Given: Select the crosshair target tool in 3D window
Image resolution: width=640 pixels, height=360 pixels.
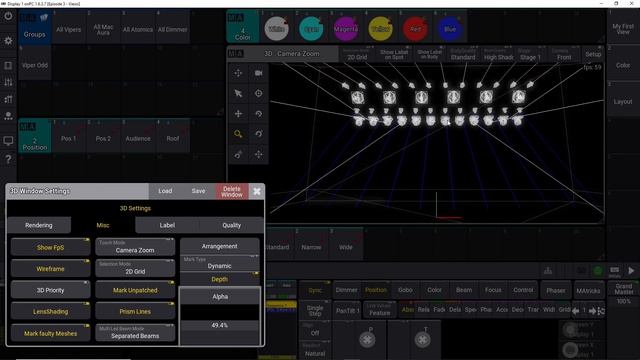Looking at the screenshot, I should (x=259, y=93).
